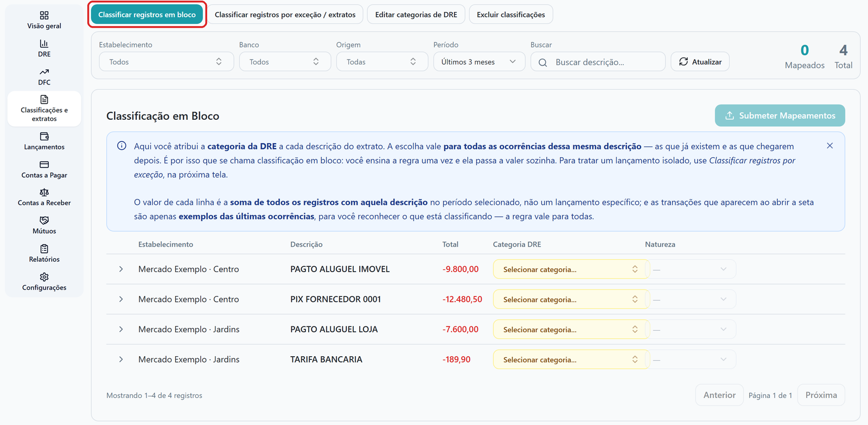Image resolution: width=868 pixels, height=425 pixels.
Task: Select category for TARIFA BANCARIA
Action: pyautogui.click(x=571, y=359)
